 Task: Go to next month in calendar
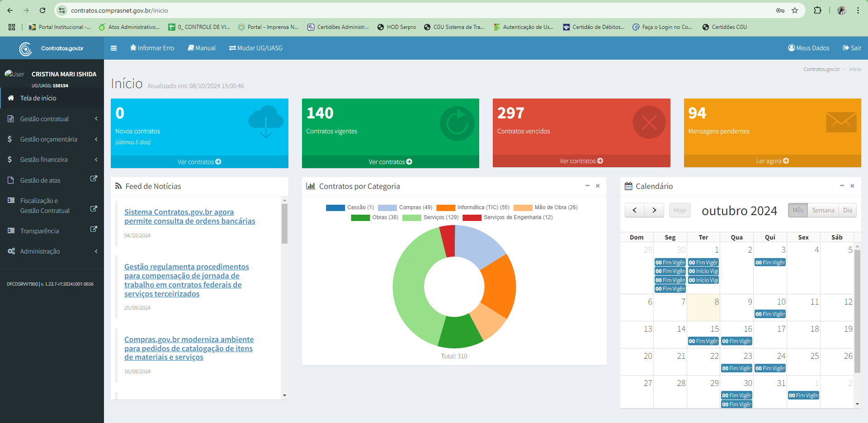654,210
